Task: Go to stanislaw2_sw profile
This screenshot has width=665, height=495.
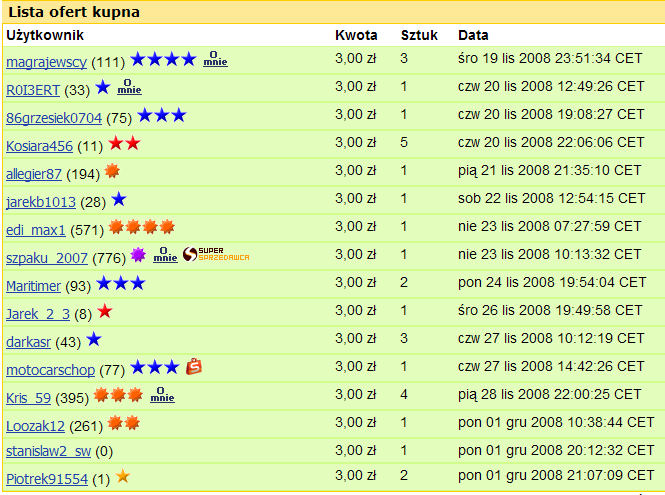Action: pyautogui.click(x=48, y=451)
